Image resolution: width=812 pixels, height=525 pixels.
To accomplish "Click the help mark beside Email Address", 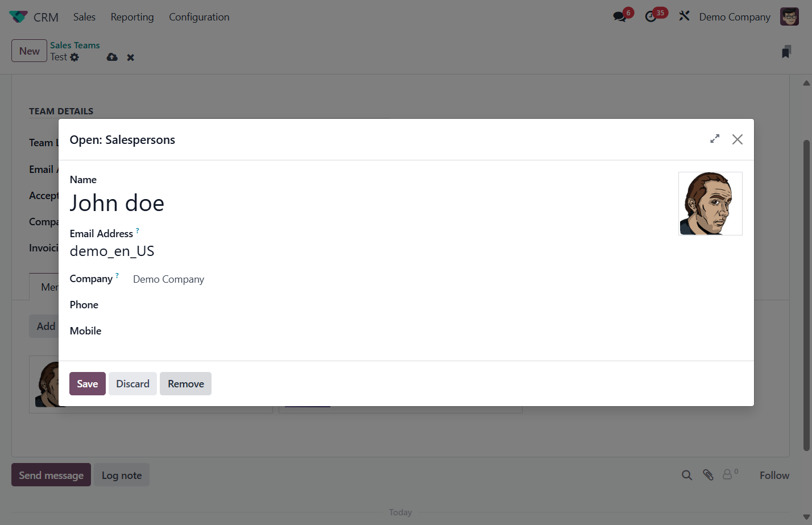I will (x=138, y=230).
